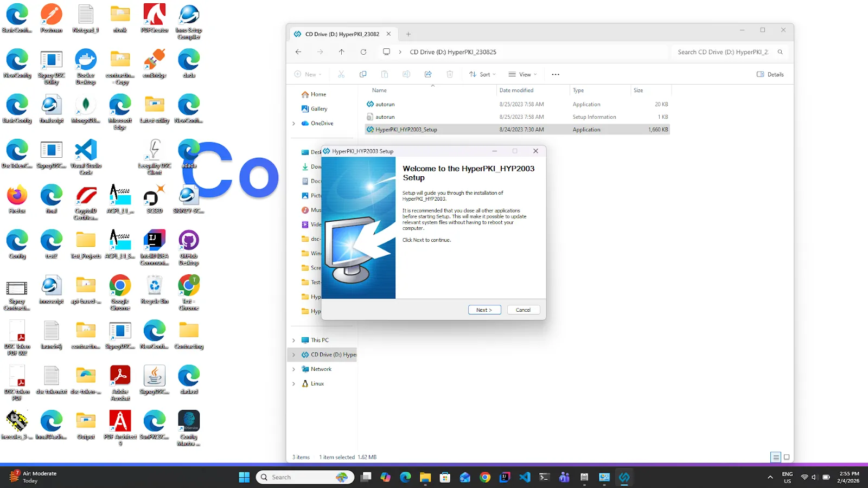Open Docker Desktop shortcut icon
This screenshot has width=868, height=488.
(x=86, y=67)
